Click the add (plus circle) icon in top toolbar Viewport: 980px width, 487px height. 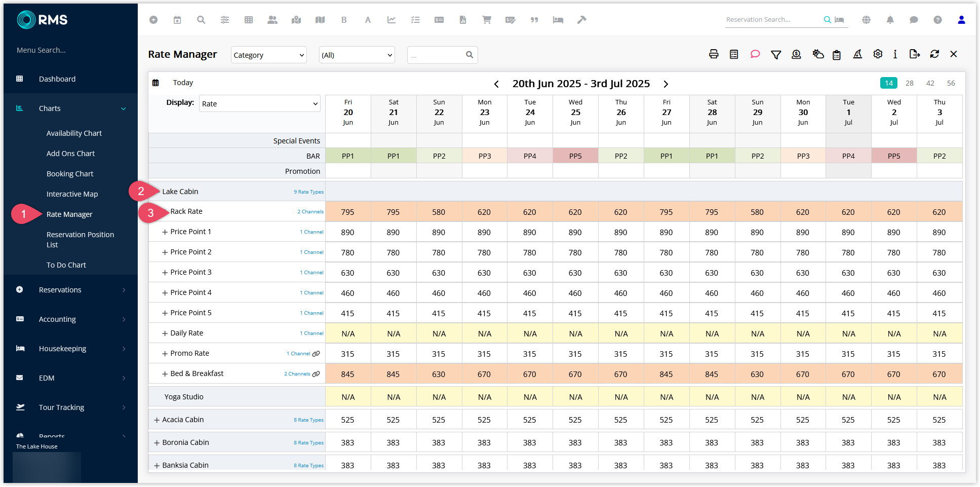[x=153, y=20]
